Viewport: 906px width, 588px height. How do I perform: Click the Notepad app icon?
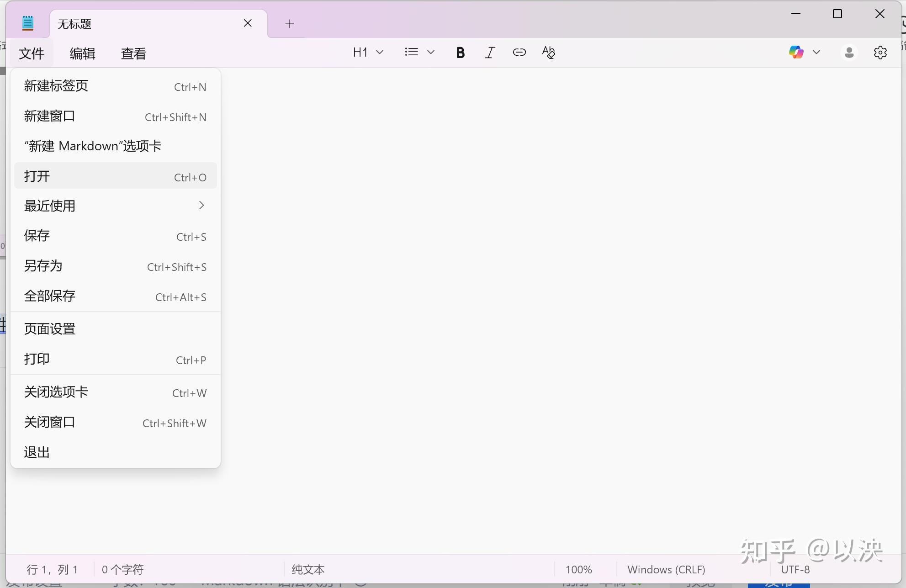28,22
